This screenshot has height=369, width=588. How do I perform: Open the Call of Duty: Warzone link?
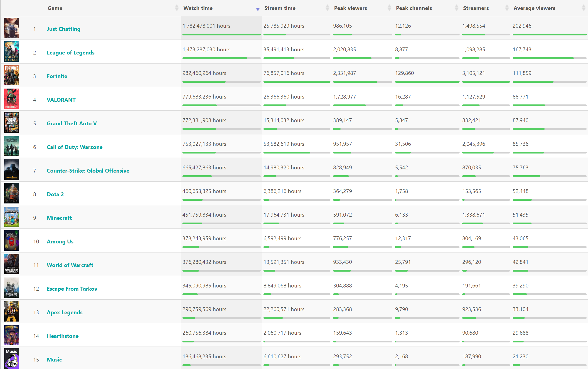pos(75,147)
